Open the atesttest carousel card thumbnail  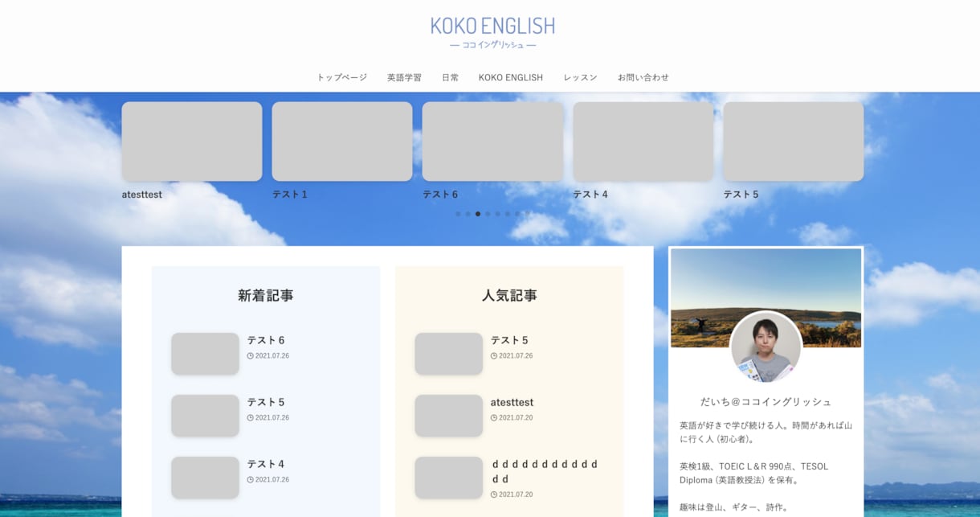(192, 142)
